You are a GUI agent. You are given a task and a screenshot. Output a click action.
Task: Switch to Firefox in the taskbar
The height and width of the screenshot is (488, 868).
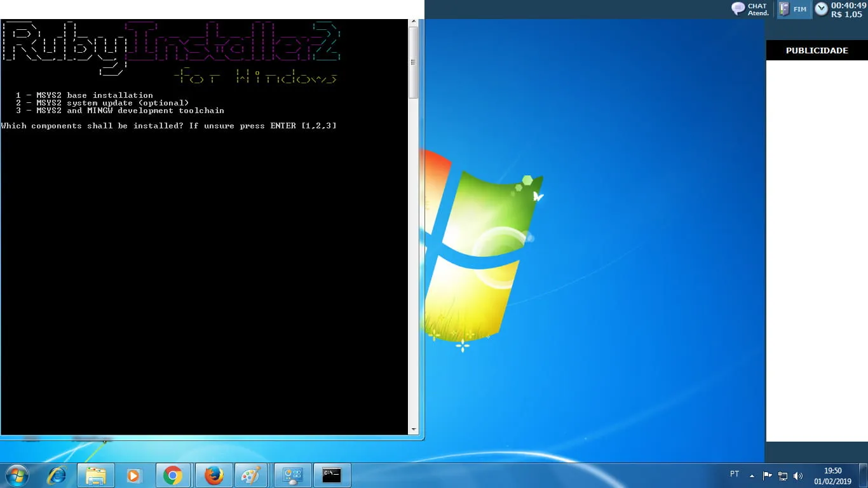point(214,475)
